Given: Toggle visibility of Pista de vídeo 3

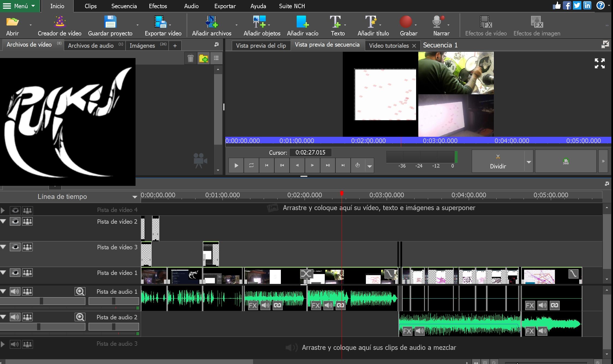Looking at the screenshot, I should click(15, 247).
